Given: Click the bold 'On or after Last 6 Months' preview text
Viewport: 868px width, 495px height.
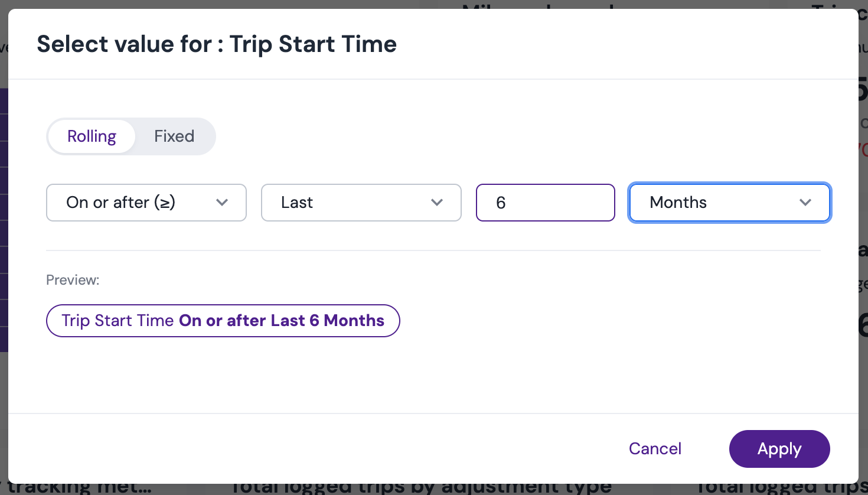Looking at the screenshot, I should point(282,321).
